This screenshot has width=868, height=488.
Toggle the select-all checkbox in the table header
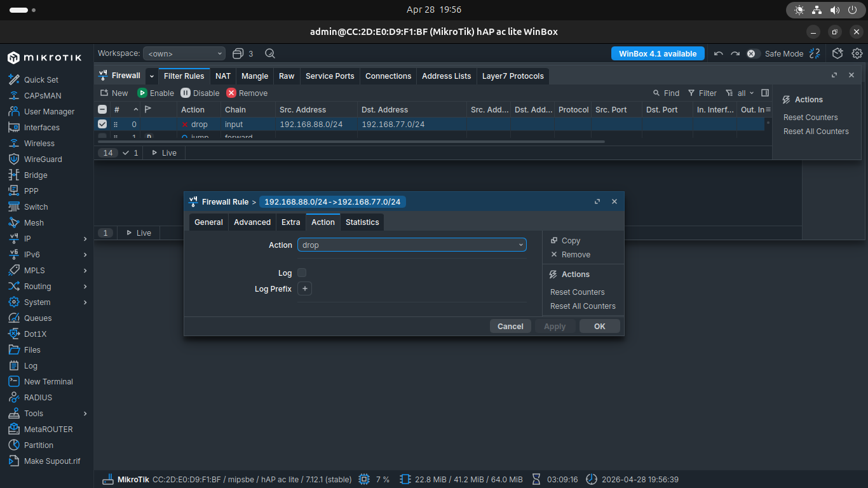[x=102, y=109]
